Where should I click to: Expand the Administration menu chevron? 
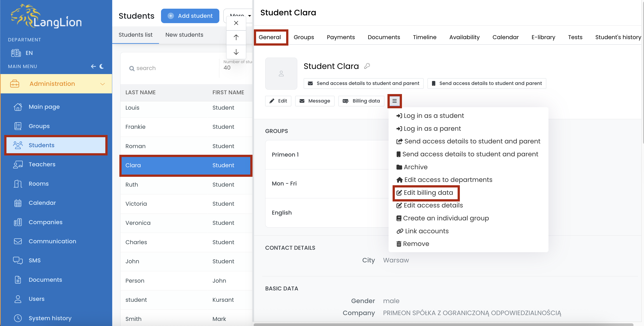click(x=102, y=84)
